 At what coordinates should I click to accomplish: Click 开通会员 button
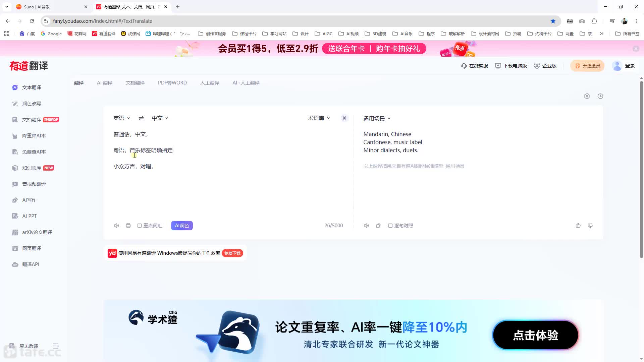[x=588, y=66]
